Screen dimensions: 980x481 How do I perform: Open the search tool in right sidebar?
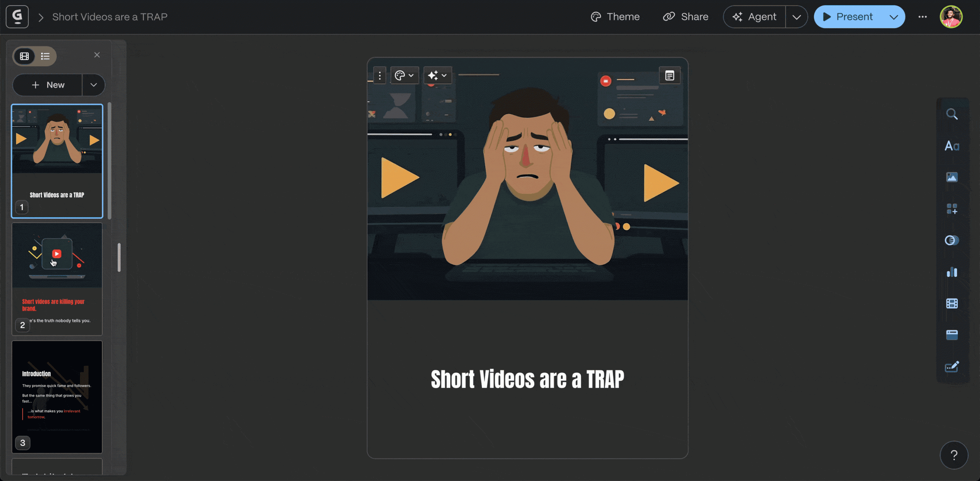click(952, 114)
